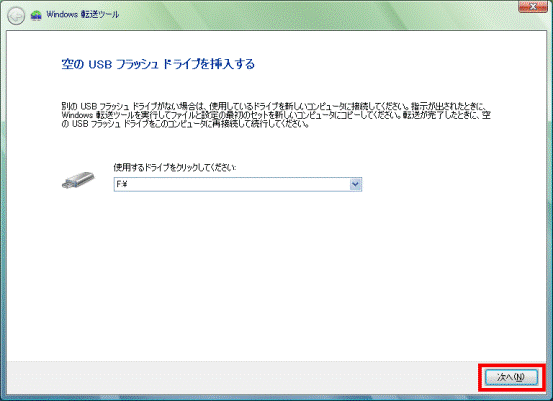Select the F:¥ drive field

pyautogui.click(x=238, y=184)
